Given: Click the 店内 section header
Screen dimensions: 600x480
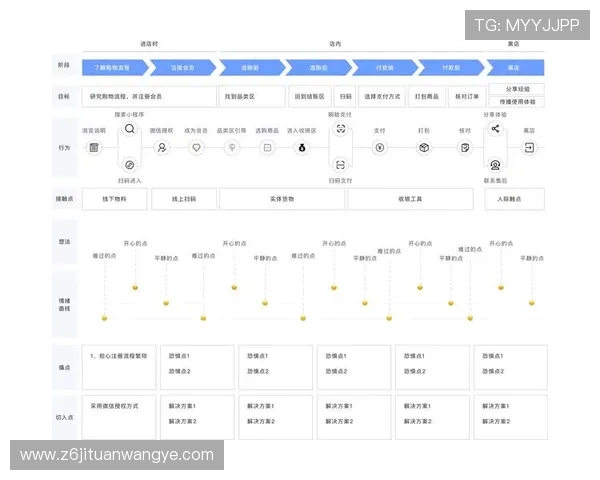Looking at the screenshot, I should tap(335, 44).
